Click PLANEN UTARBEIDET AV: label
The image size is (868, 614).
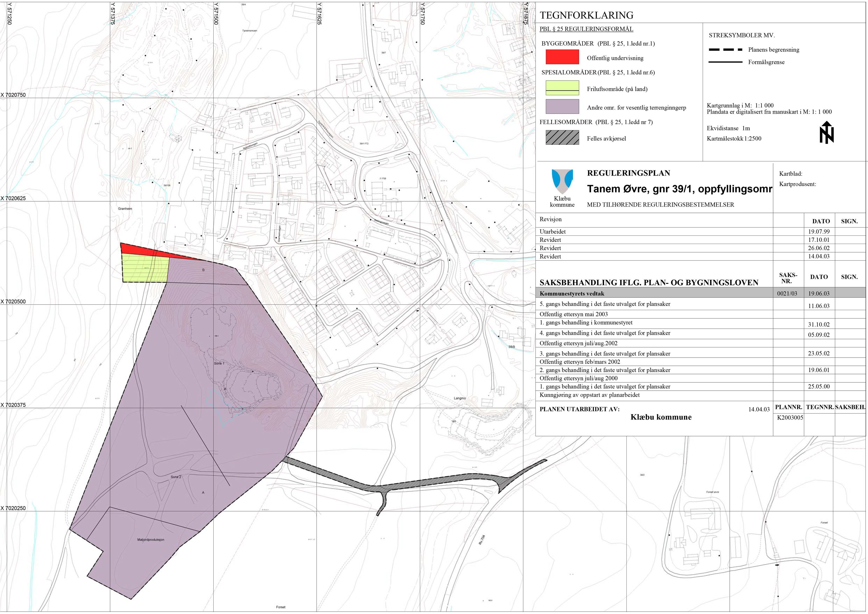tap(580, 409)
